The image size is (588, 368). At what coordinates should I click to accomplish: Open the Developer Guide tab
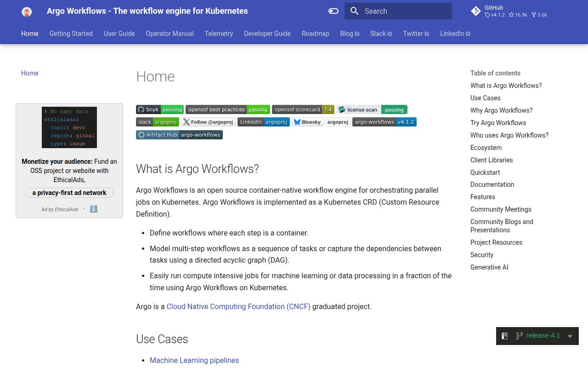(267, 34)
